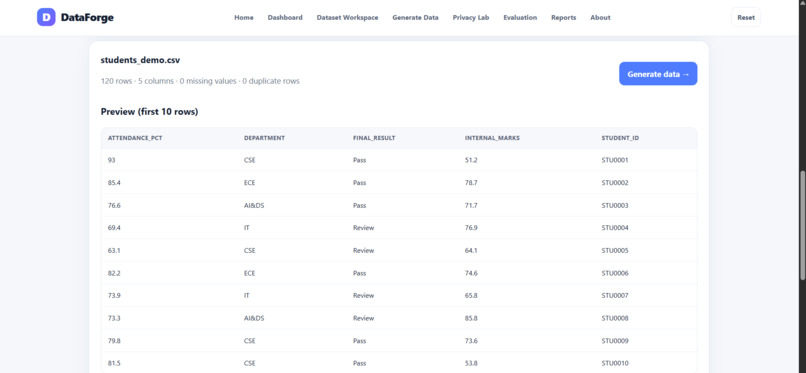
Task: Open the Home nav item
Action: coord(244,17)
